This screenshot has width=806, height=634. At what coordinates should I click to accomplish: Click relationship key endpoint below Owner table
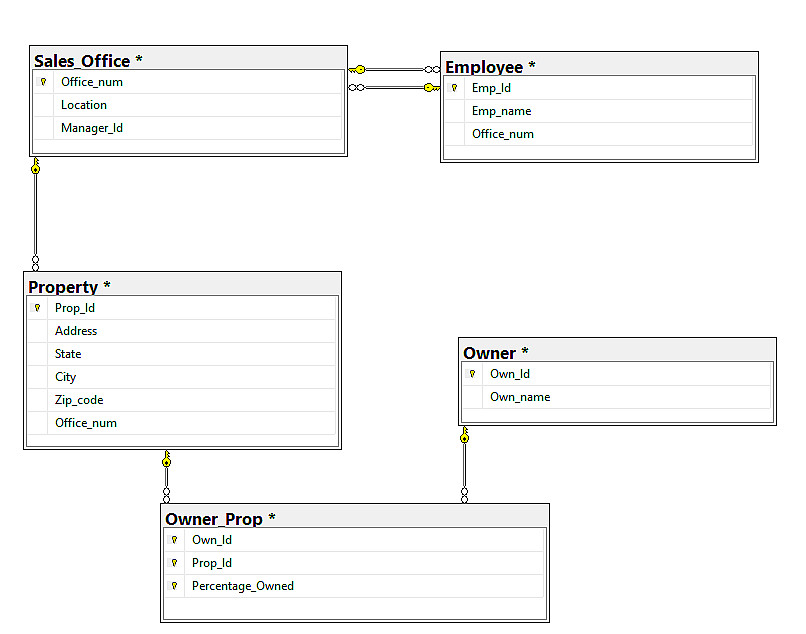point(464,436)
